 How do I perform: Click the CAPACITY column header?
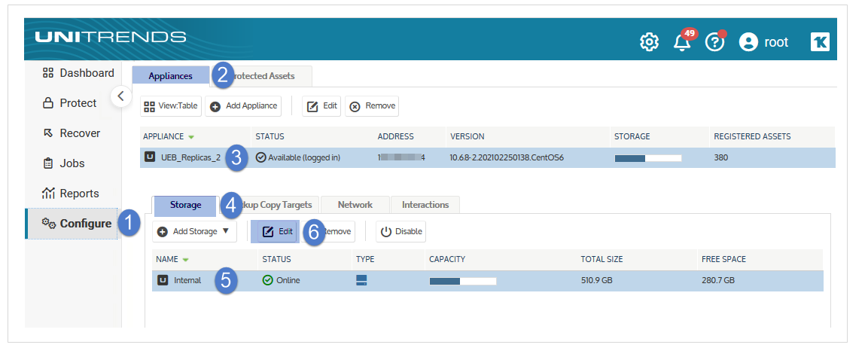coord(446,259)
